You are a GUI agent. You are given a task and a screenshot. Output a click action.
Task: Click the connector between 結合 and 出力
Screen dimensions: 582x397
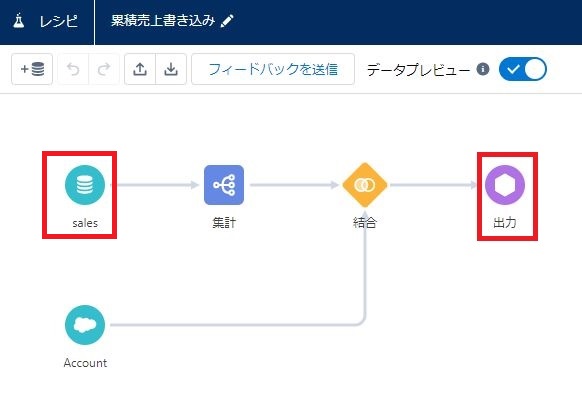433,185
